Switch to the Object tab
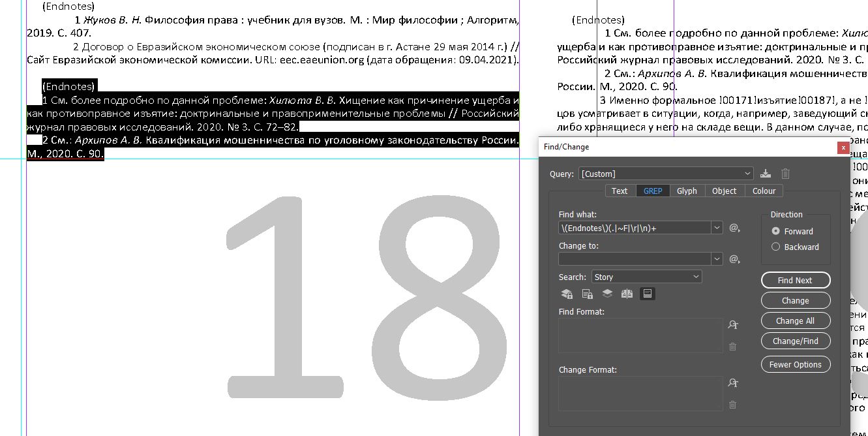The width and height of the screenshot is (868, 436). [x=724, y=191]
